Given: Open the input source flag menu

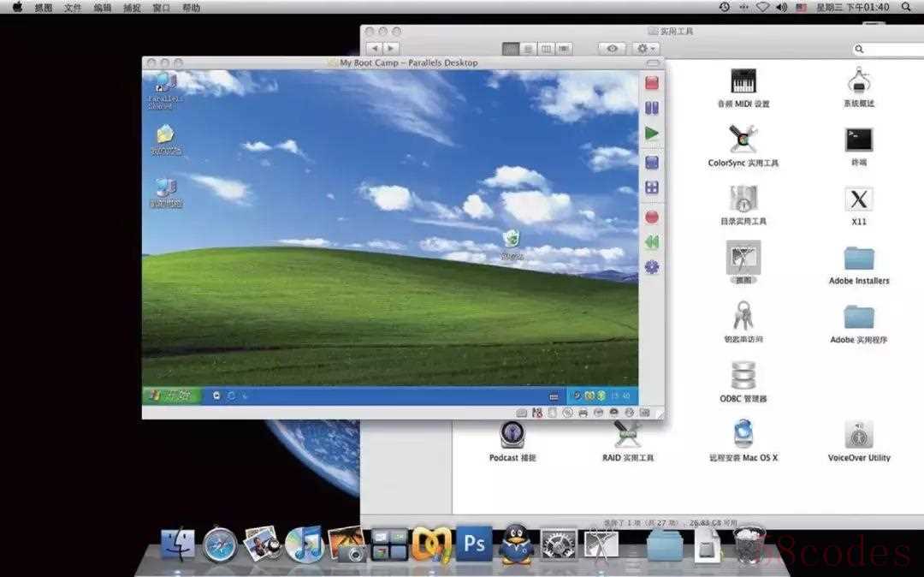Looking at the screenshot, I should point(801,8).
